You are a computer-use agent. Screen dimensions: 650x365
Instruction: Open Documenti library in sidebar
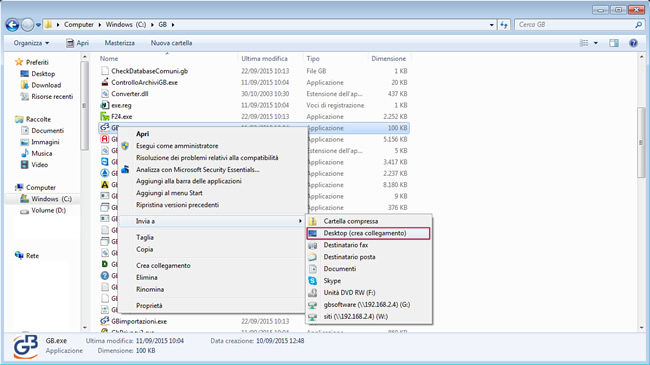[47, 130]
